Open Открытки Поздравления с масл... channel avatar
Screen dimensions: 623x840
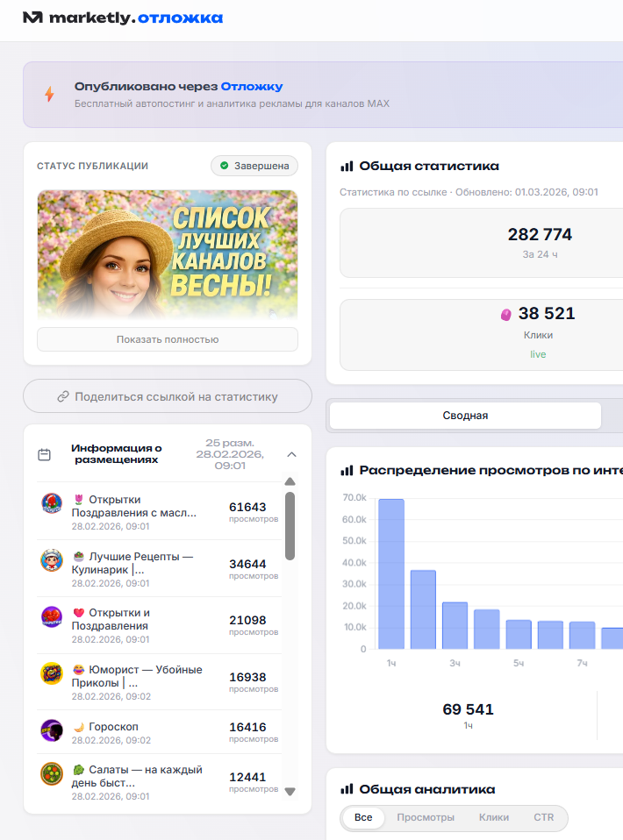(52, 503)
